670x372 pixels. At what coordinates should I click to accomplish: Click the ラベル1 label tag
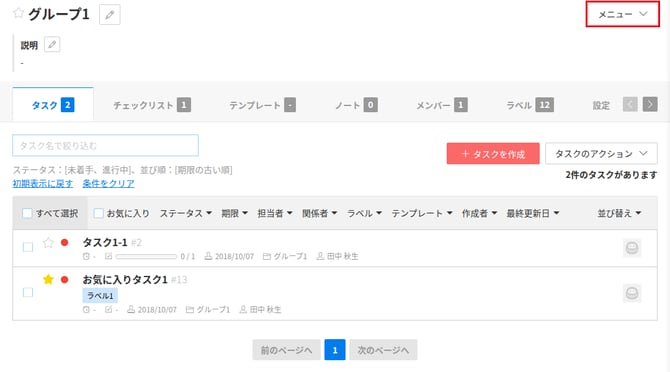100,296
